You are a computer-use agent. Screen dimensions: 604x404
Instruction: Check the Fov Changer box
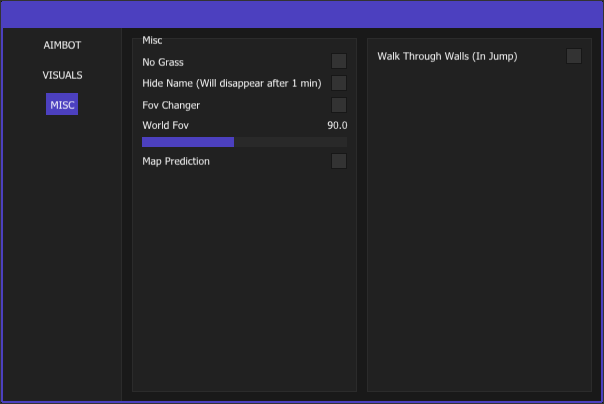point(339,105)
